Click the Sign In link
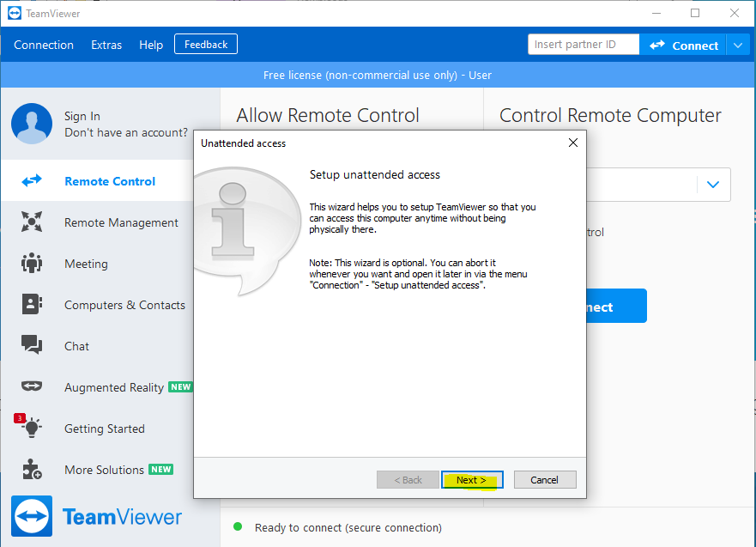756x547 pixels. [82, 116]
